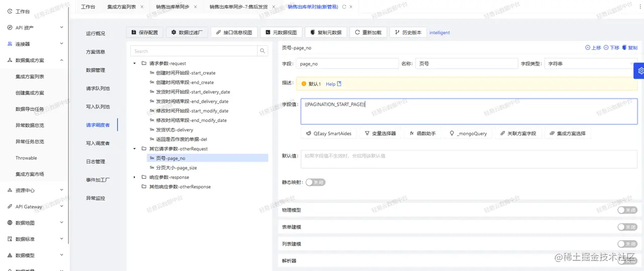Image resolution: width=644 pixels, height=271 pixels.
Task: Expand the 资源中心 sidebar menu
Action: point(61,190)
